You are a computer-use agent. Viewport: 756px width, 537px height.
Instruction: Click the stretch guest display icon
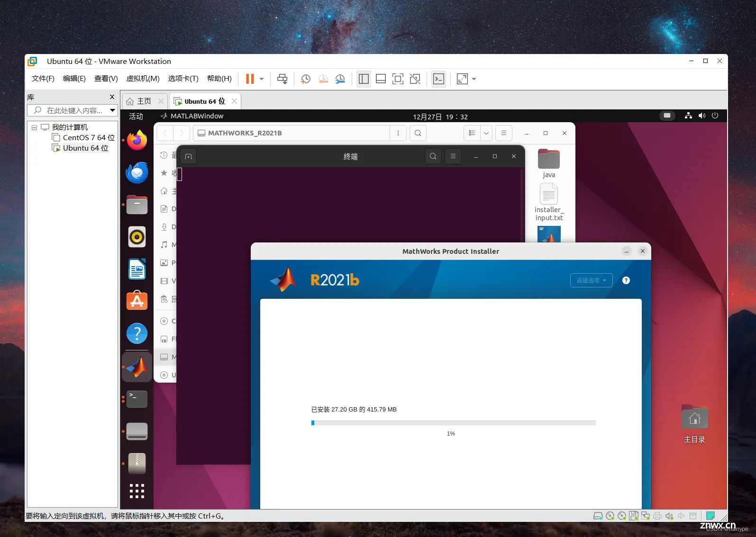point(462,79)
